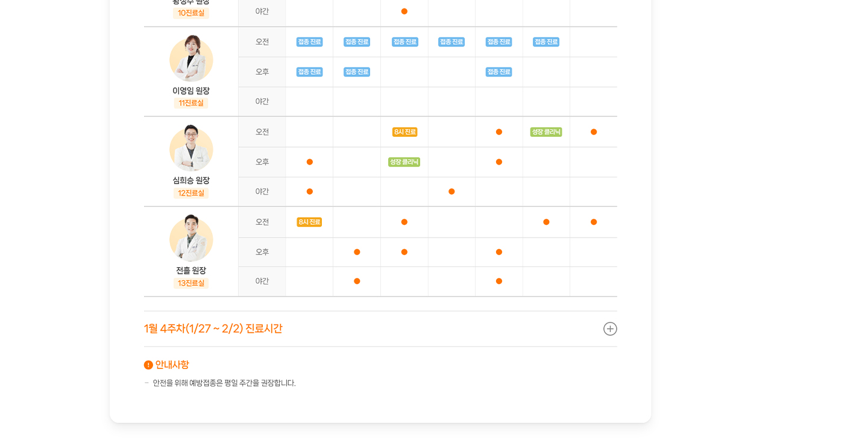The height and width of the screenshot is (445, 868).
Task: Click the 11진료실 room badge
Action: 191,103
